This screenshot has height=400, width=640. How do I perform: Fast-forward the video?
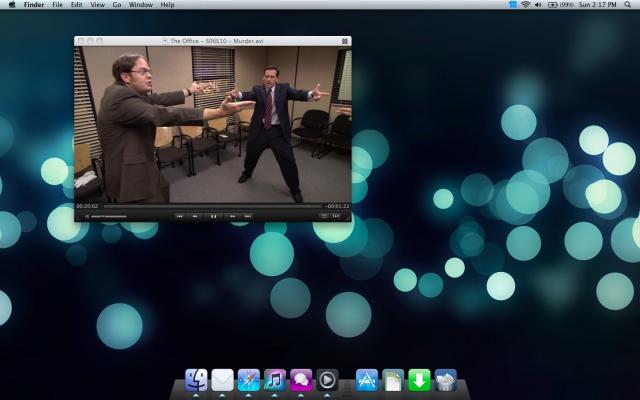(232, 216)
